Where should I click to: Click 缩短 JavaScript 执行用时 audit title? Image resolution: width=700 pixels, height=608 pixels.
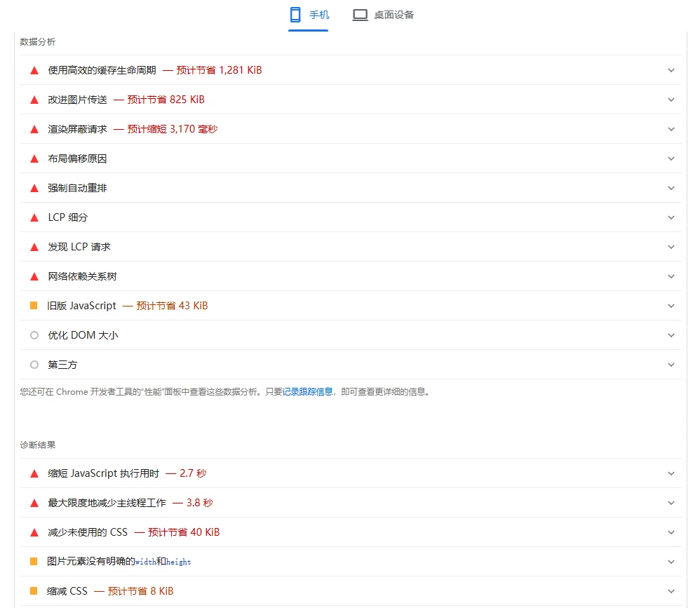point(103,473)
